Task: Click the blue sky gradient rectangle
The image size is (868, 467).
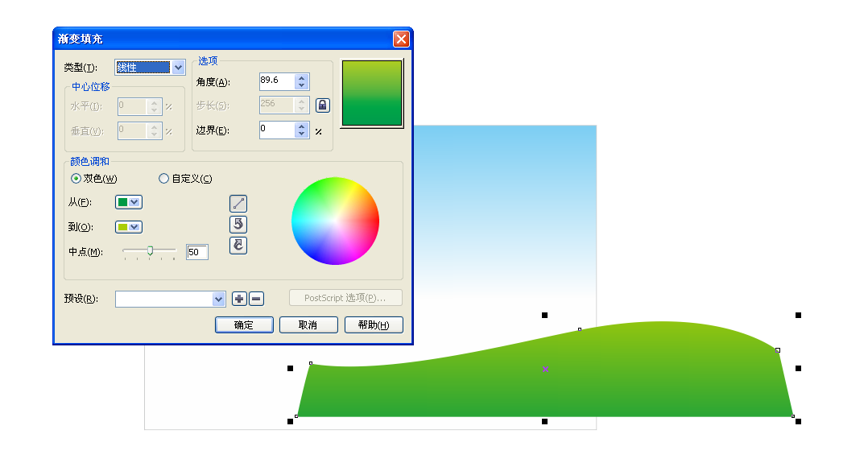Action: tap(505, 216)
